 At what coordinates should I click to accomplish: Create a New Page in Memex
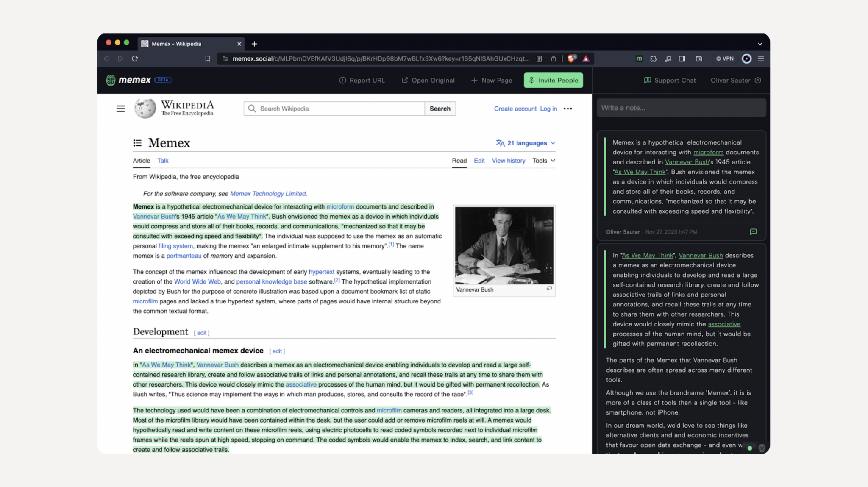tap(492, 80)
